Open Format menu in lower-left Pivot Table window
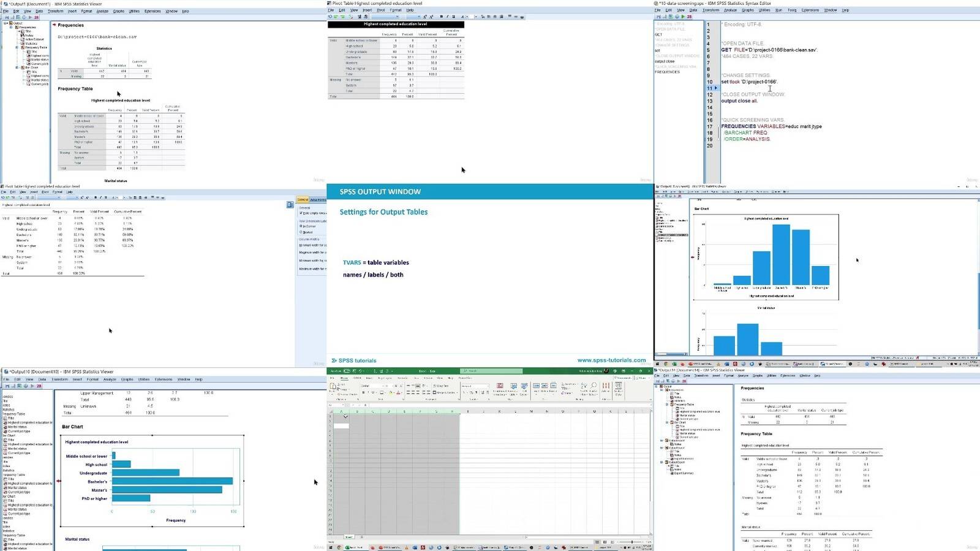 click(57, 192)
